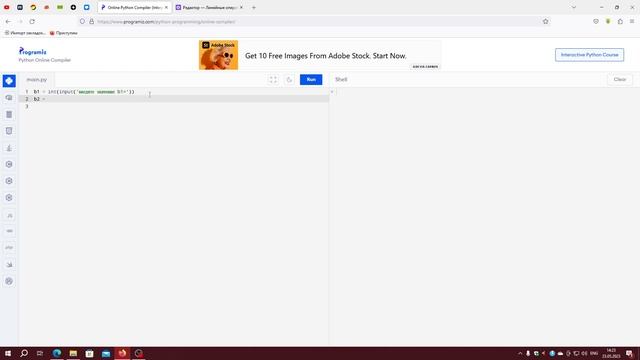Open the Rust gear icon at sidebar bottom
Viewport: 640px width, 360px height.
click(x=9, y=281)
